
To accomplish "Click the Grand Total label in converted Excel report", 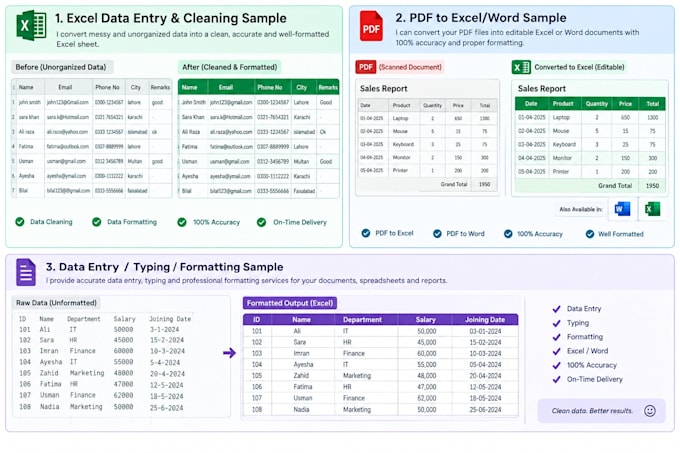I will 615,186.
